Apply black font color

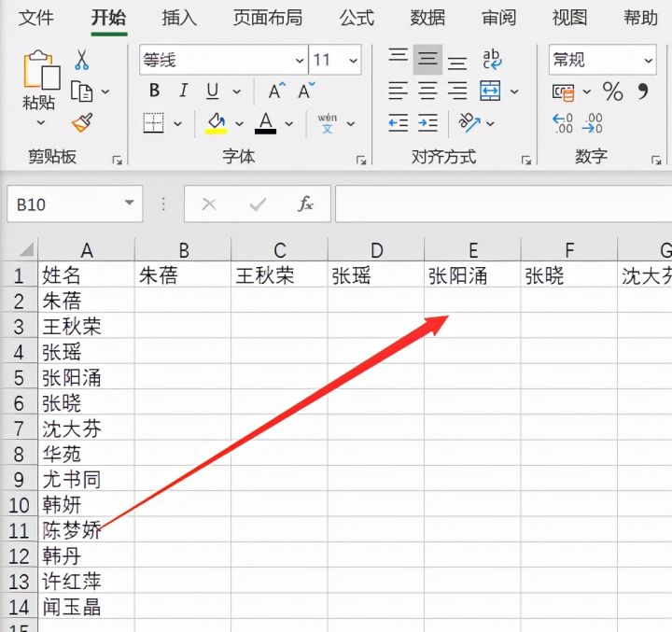click(266, 123)
